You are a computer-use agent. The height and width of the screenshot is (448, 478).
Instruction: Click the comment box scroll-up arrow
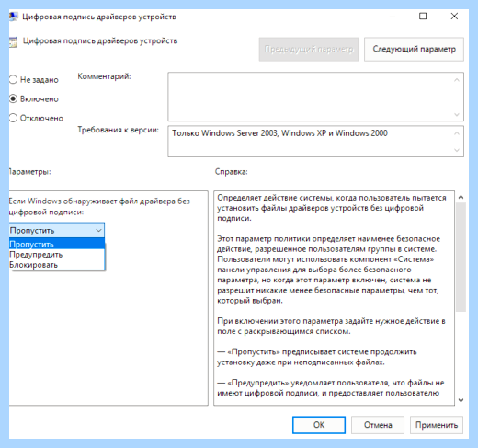(x=457, y=80)
